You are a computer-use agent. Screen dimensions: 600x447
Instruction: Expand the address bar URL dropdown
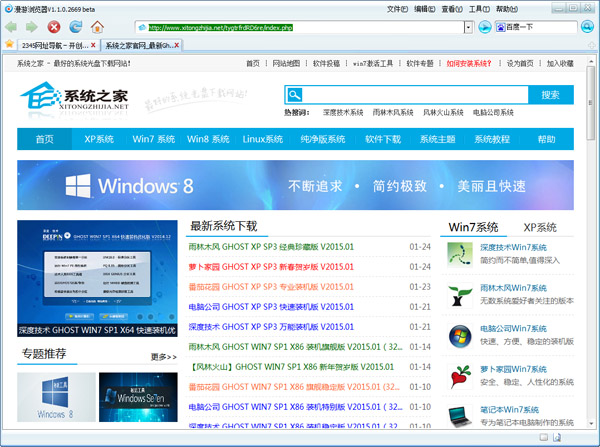468,27
